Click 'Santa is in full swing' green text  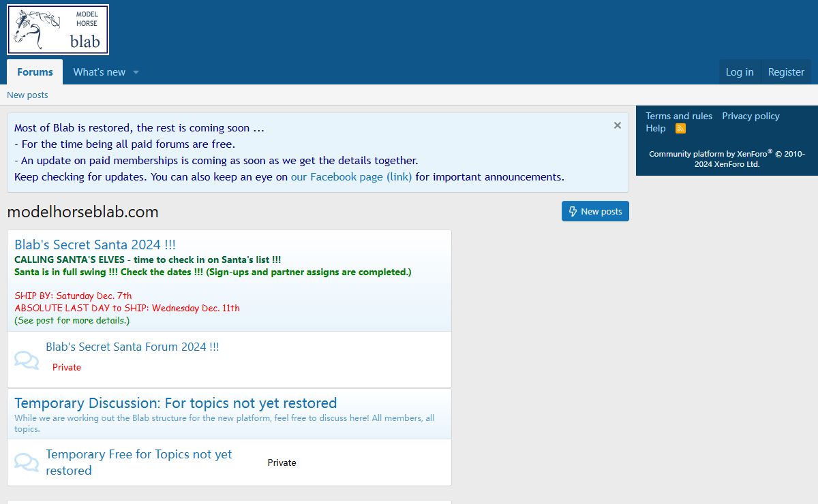[x=213, y=272]
